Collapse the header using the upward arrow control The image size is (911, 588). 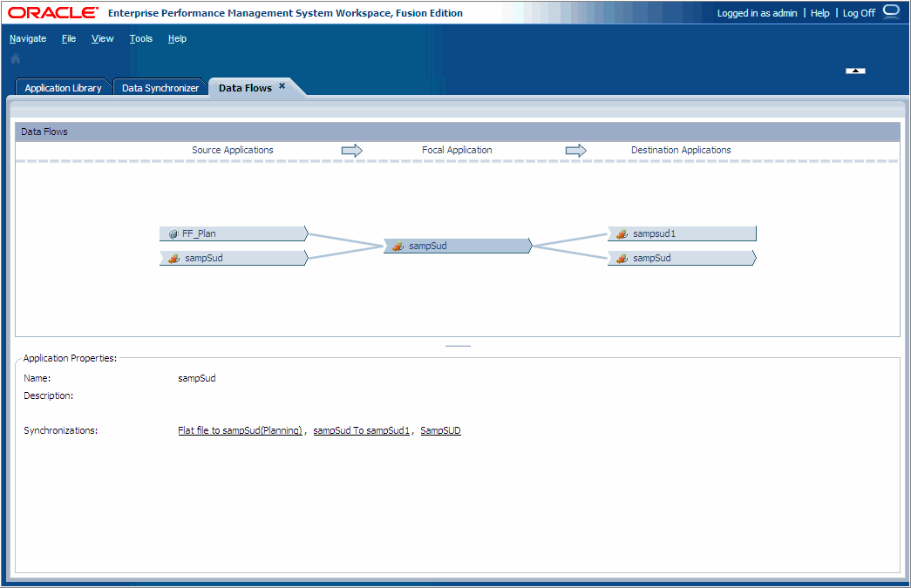click(855, 70)
